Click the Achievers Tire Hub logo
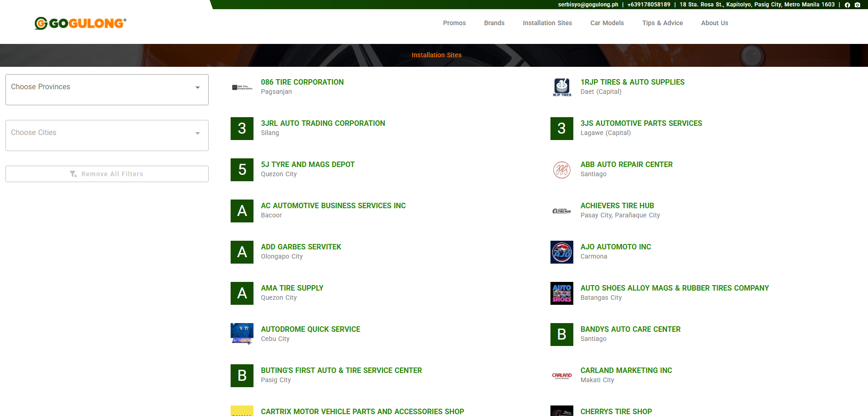The width and height of the screenshot is (868, 416). [562, 211]
